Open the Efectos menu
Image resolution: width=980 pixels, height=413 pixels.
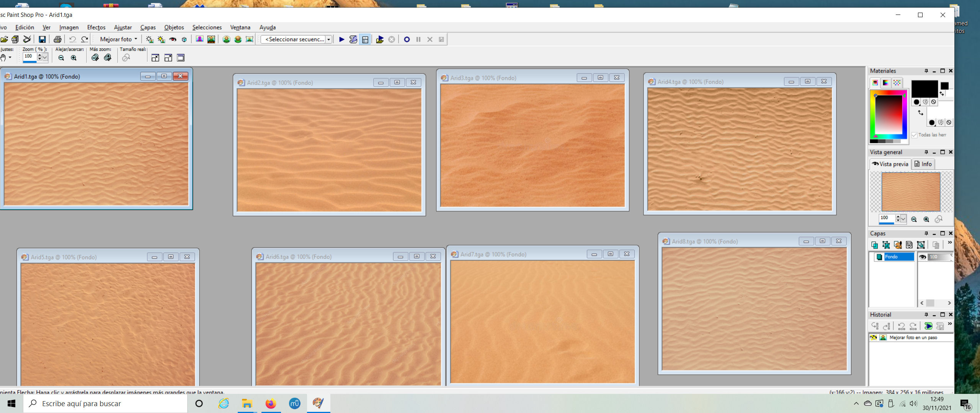[96, 28]
